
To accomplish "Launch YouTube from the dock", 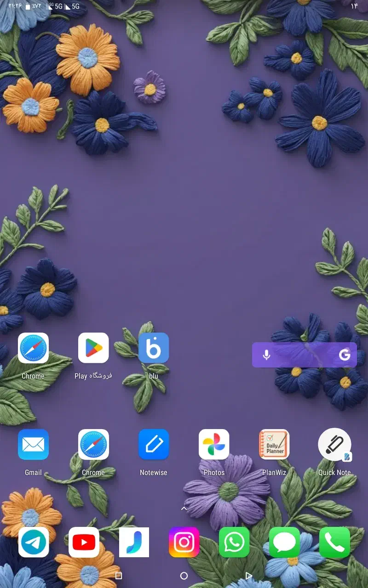I will click(84, 542).
